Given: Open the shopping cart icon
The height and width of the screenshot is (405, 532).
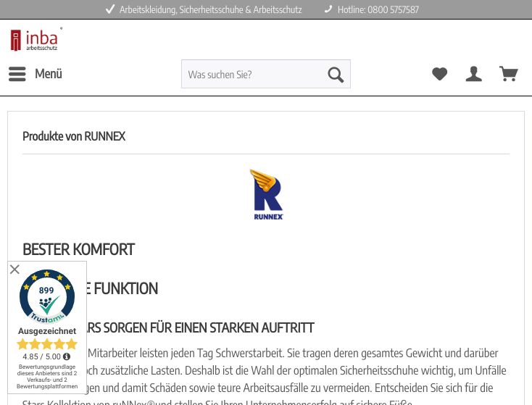Looking at the screenshot, I should tap(508, 74).
